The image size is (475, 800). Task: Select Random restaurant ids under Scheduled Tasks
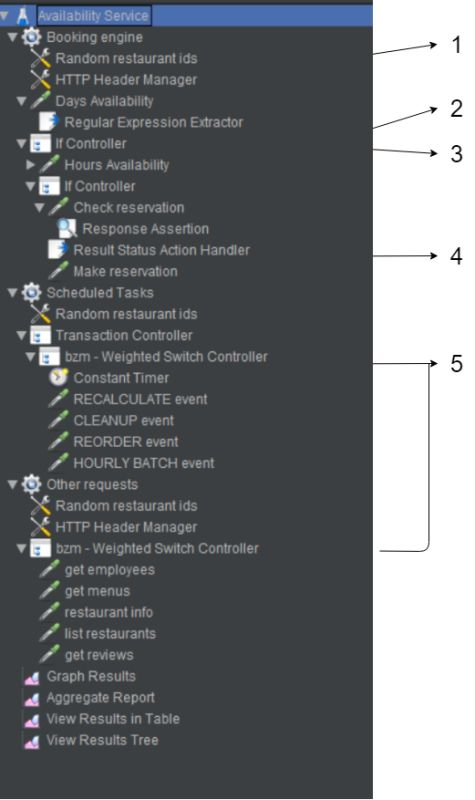[126, 314]
